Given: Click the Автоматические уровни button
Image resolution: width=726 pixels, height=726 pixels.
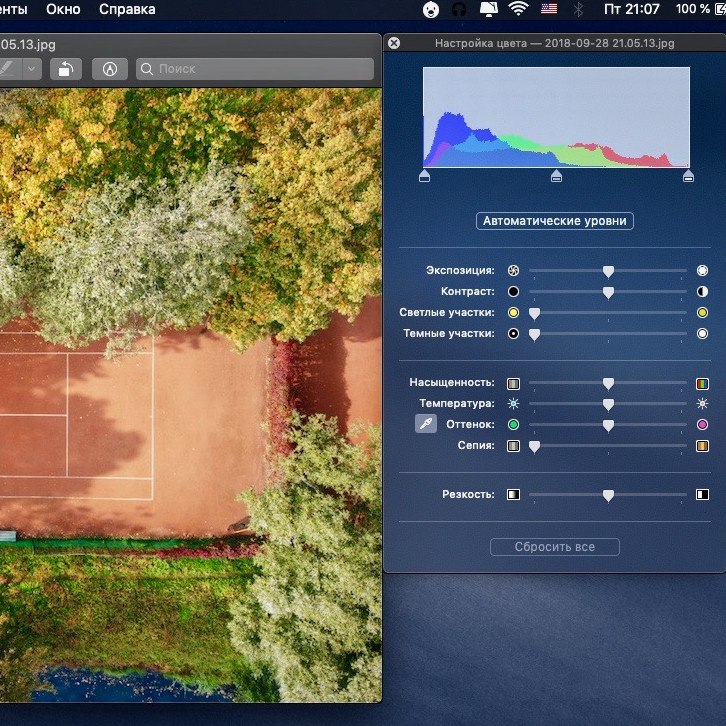Looking at the screenshot, I should (x=555, y=221).
